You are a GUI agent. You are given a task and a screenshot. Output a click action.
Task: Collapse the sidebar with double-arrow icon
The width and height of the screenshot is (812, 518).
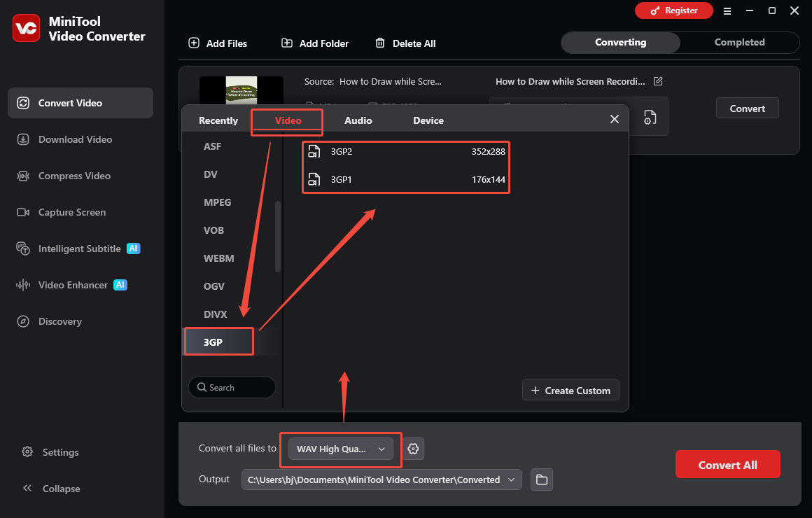point(27,488)
